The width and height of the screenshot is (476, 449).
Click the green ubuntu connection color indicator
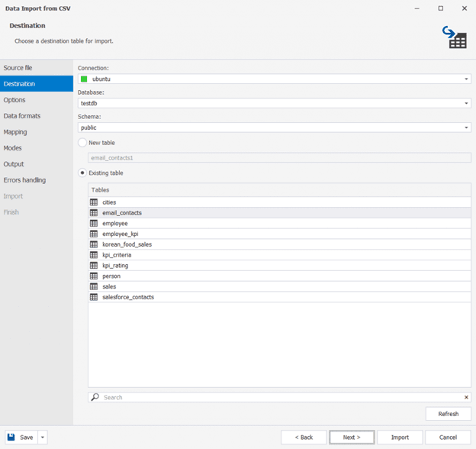click(x=84, y=79)
